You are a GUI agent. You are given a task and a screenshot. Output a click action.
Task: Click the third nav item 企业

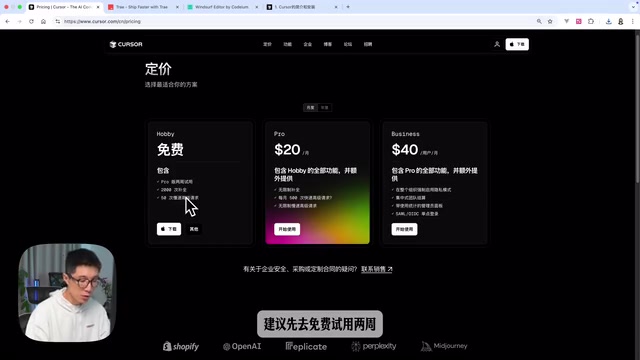(308, 44)
